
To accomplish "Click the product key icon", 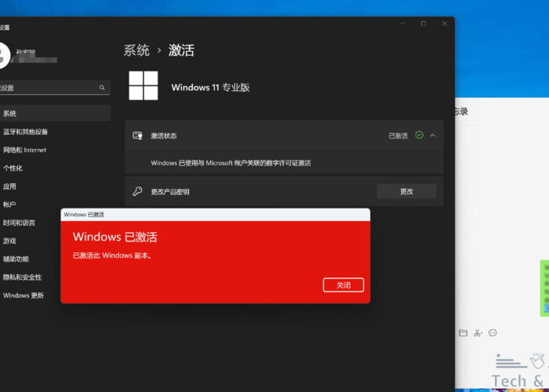I will [x=137, y=191].
